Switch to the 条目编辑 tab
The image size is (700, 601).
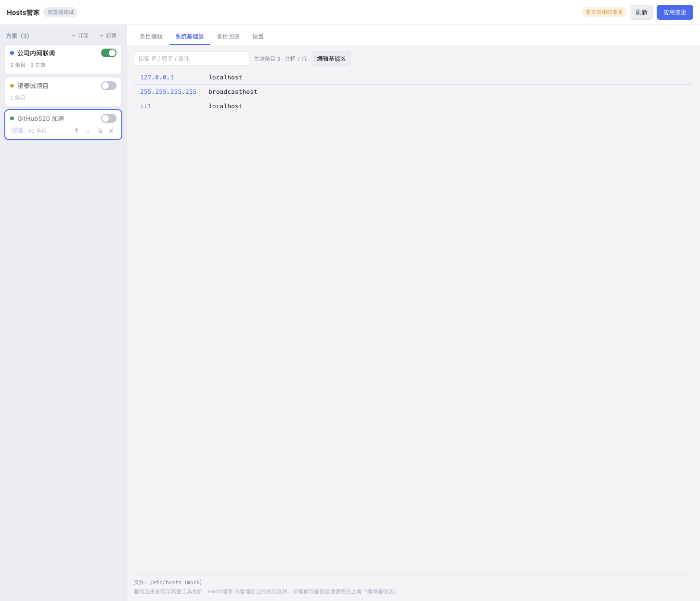point(151,37)
